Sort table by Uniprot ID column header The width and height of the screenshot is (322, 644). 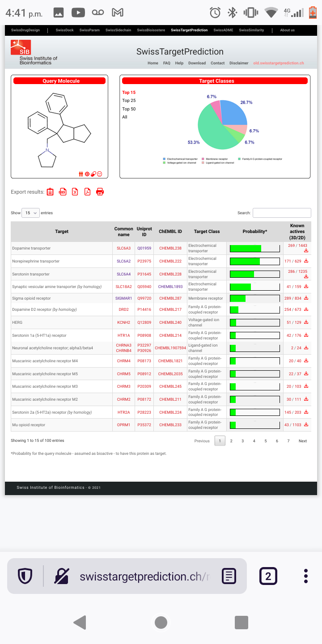144,232
